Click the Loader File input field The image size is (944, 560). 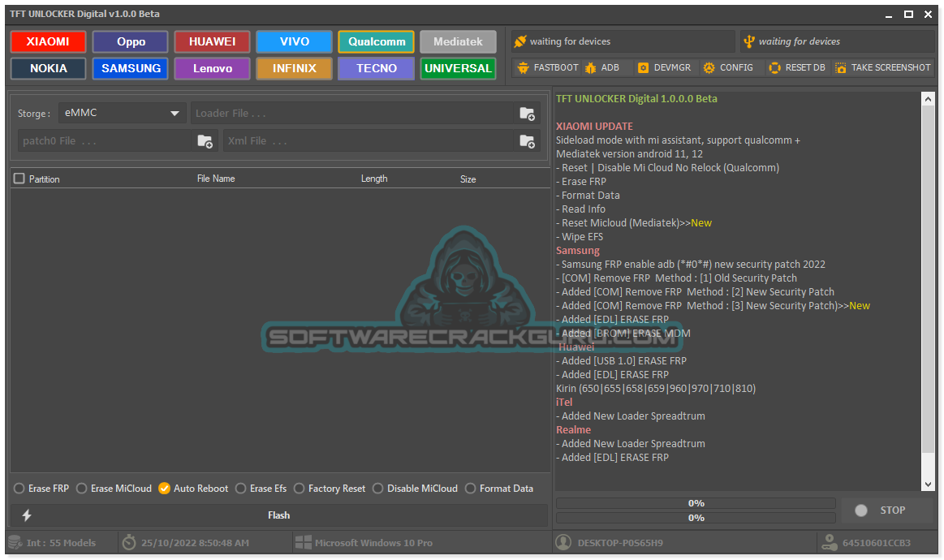pos(354,113)
